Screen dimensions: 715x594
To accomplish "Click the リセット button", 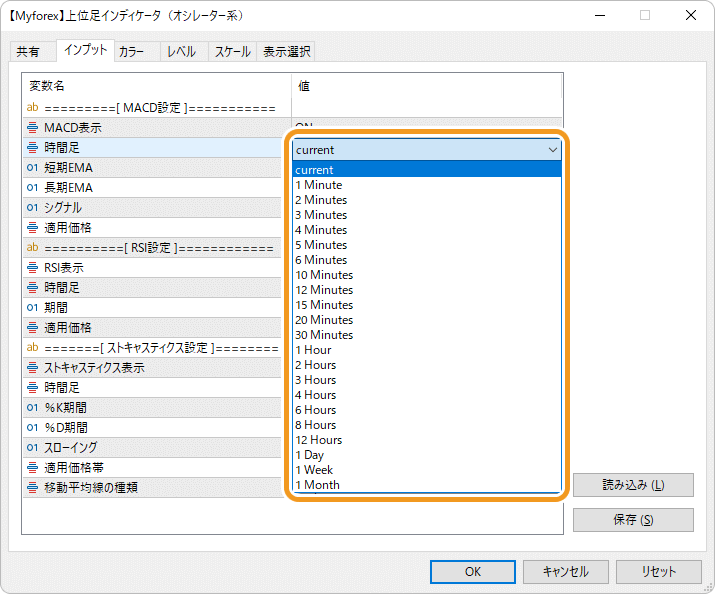I will coord(658,572).
